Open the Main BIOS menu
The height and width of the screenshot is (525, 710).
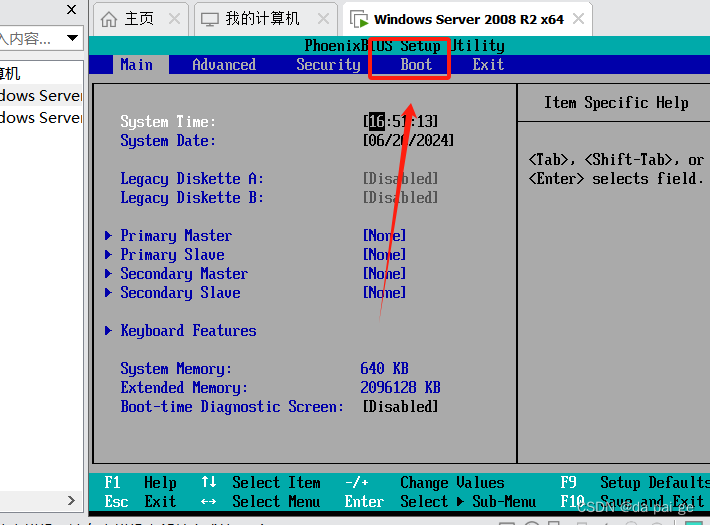pos(136,64)
